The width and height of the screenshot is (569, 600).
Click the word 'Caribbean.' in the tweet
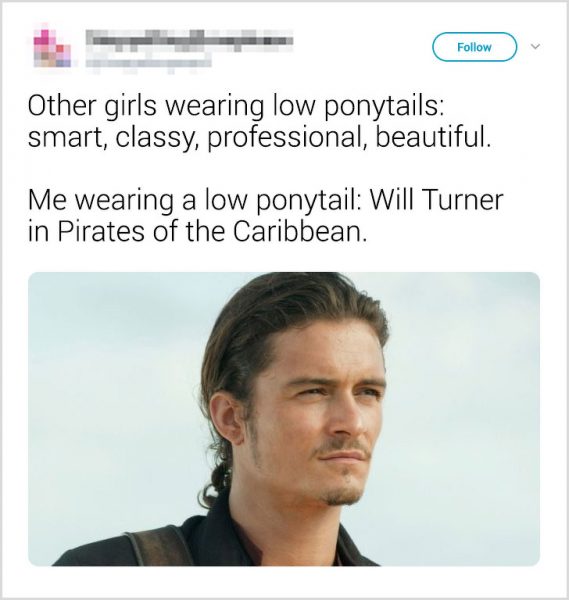tap(300, 231)
